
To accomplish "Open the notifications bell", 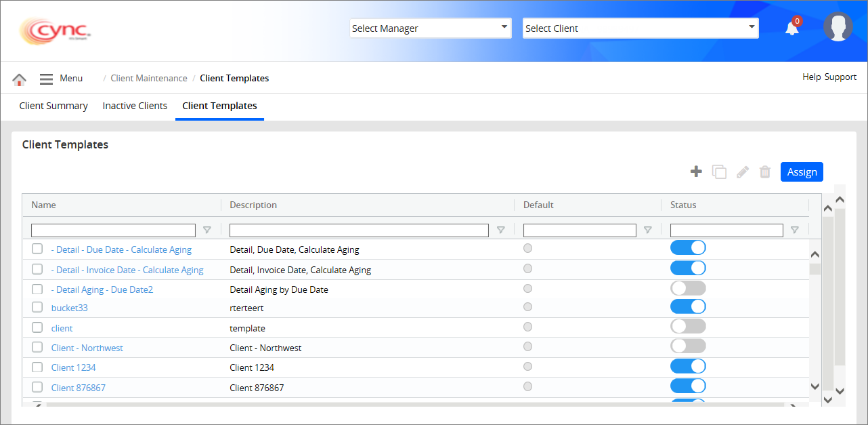I will 791,28.
